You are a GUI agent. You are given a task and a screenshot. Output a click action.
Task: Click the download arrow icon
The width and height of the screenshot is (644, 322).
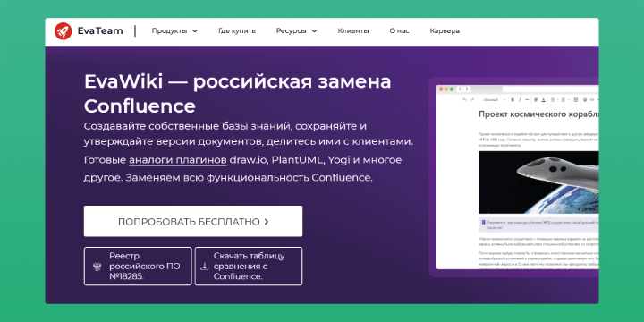point(204,267)
